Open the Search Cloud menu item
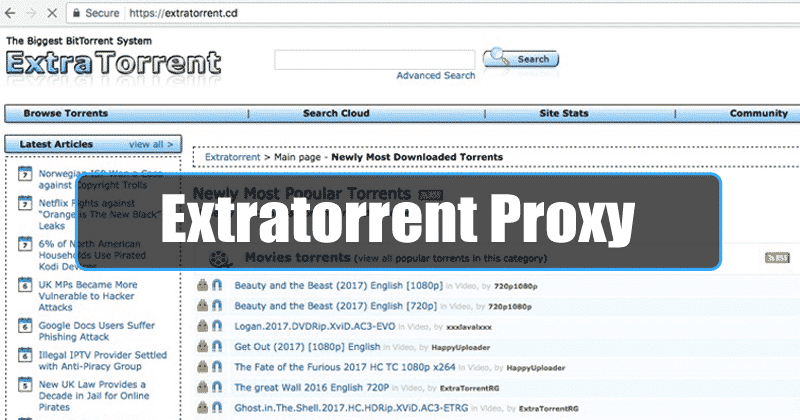The image size is (800, 420). coord(334,114)
